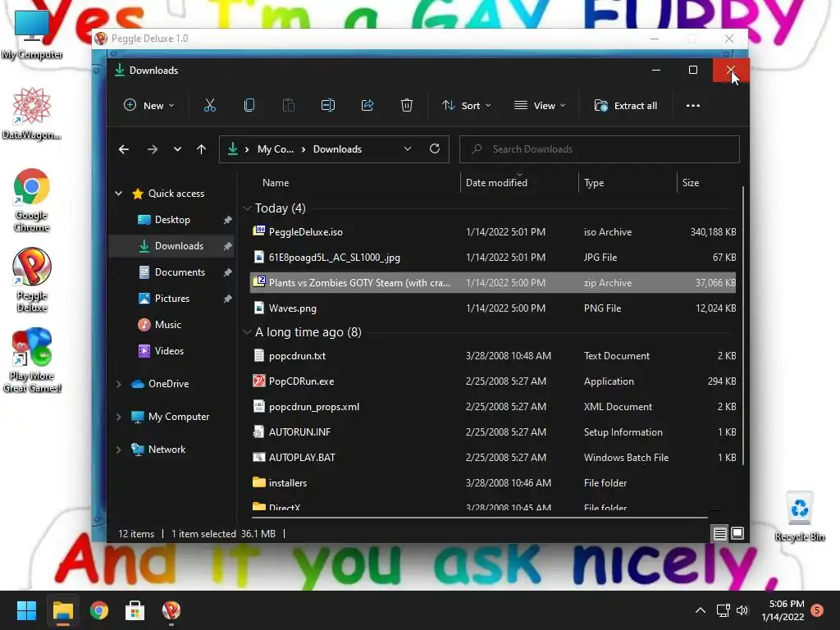Select the DataWagon desktop shortcut
The width and height of the screenshot is (840, 630).
tap(32, 113)
